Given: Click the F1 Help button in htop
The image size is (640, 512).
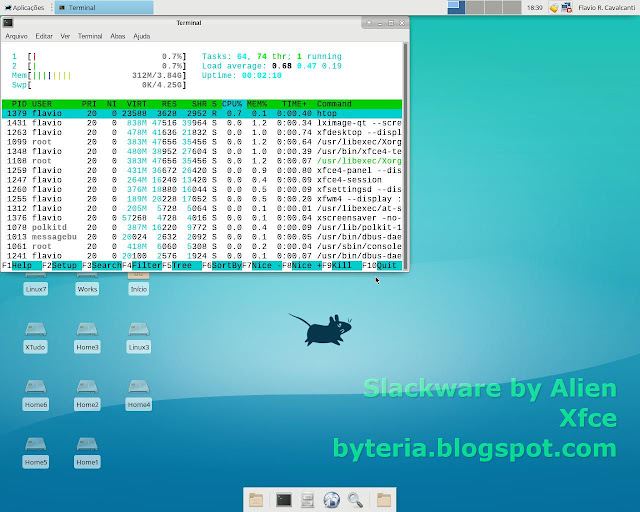Looking at the screenshot, I should (x=22, y=265).
